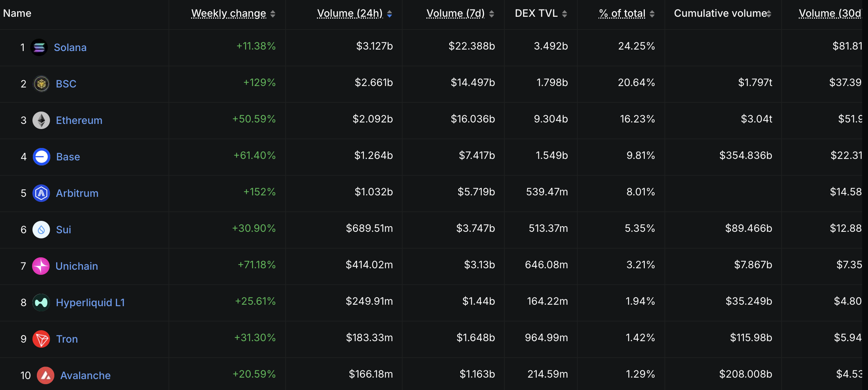Open the Unichain chain link
The height and width of the screenshot is (390, 868).
(77, 266)
